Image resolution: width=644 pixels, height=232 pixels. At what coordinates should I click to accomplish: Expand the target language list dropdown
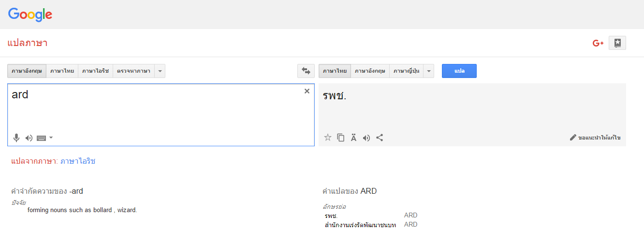[428, 71]
